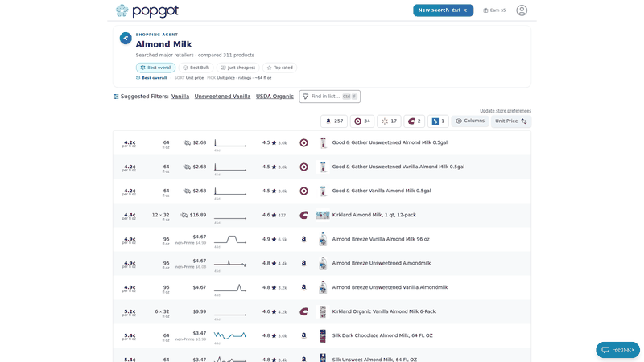Click the Earn $5 button
The height and width of the screenshot is (362, 644).
[x=494, y=10]
